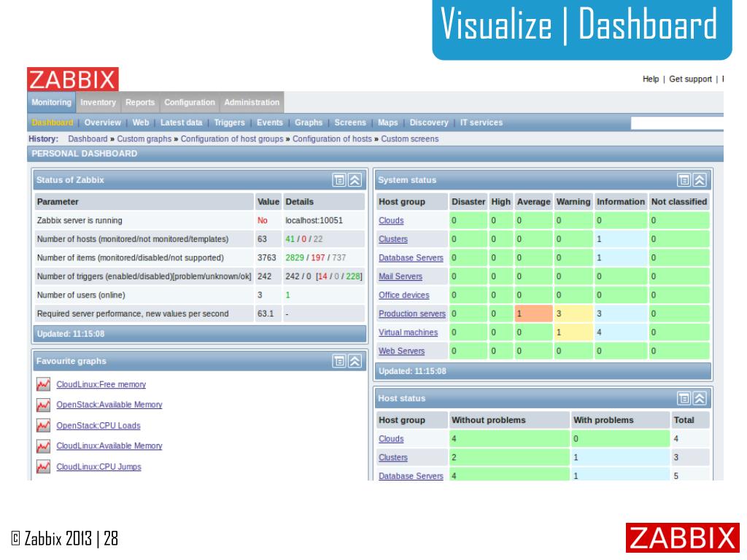Click graph icon beside CloudLinux:Available Memory
The image size is (747, 560).
coord(43,446)
